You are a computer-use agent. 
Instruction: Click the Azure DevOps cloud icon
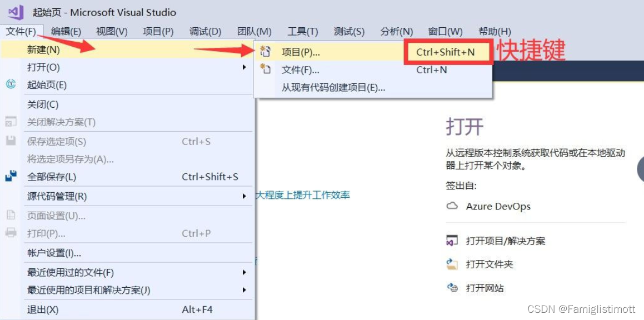[x=452, y=206]
